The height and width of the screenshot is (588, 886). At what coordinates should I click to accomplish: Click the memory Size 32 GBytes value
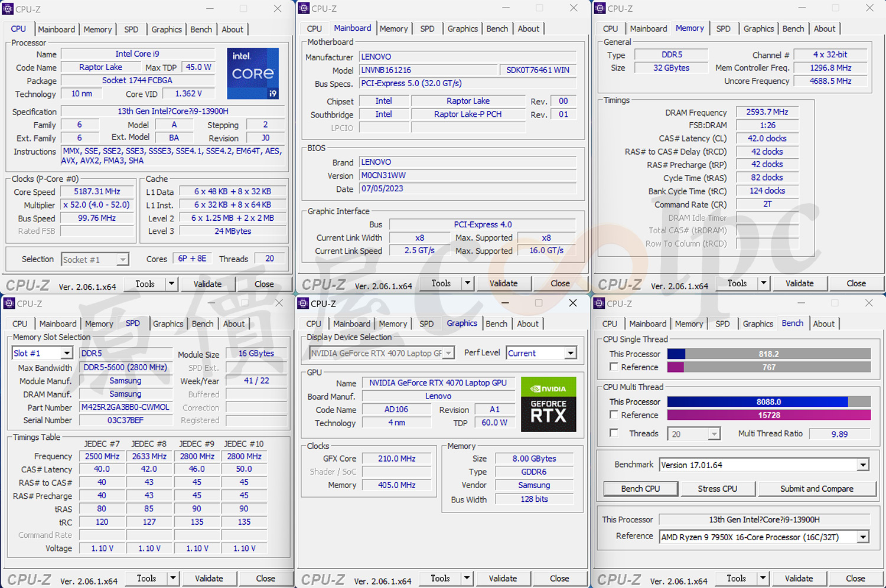coord(671,68)
